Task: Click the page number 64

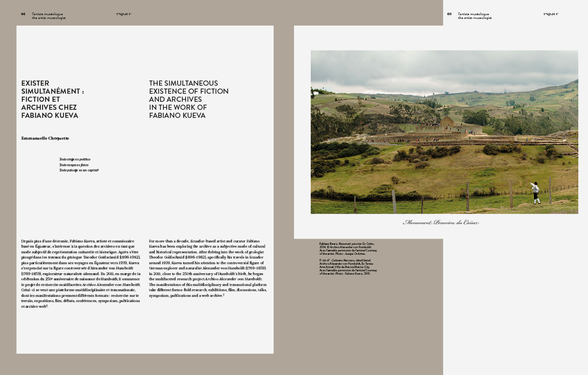Action: [x=23, y=14]
